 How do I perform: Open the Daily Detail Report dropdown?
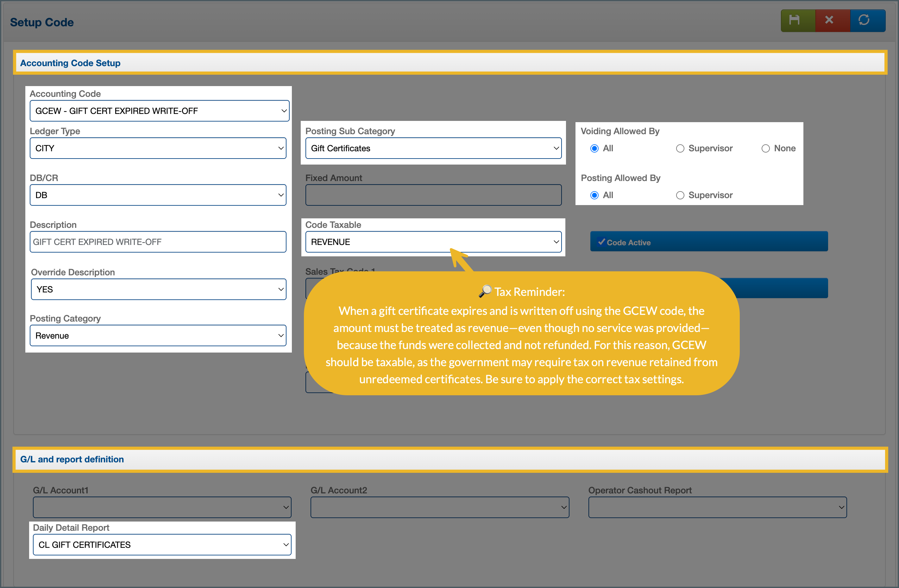tap(162, 545)
